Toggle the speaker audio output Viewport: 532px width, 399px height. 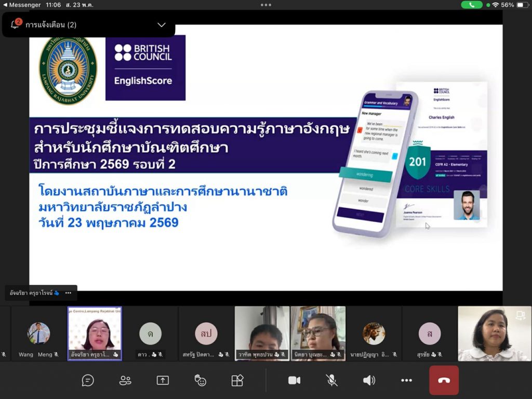tap(369, 380)
